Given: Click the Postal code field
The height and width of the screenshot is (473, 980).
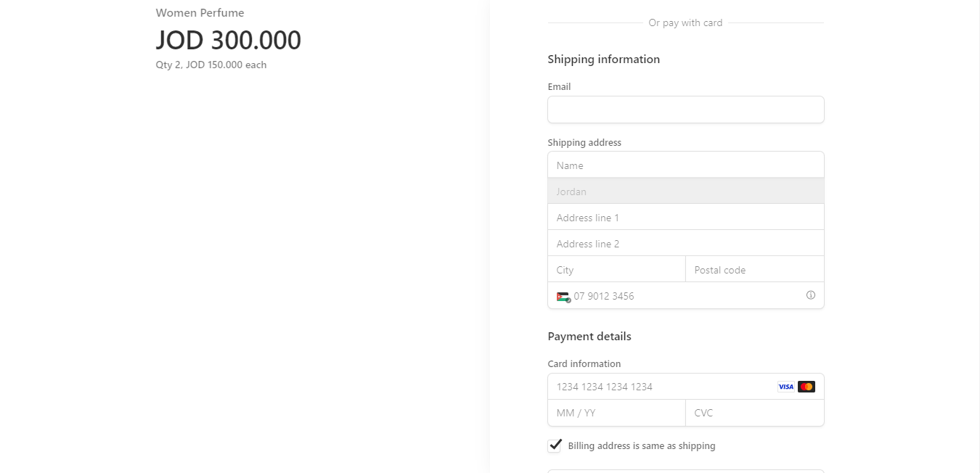Looking at the screenshot, I should pyautogui.click(x=754, y=269).
